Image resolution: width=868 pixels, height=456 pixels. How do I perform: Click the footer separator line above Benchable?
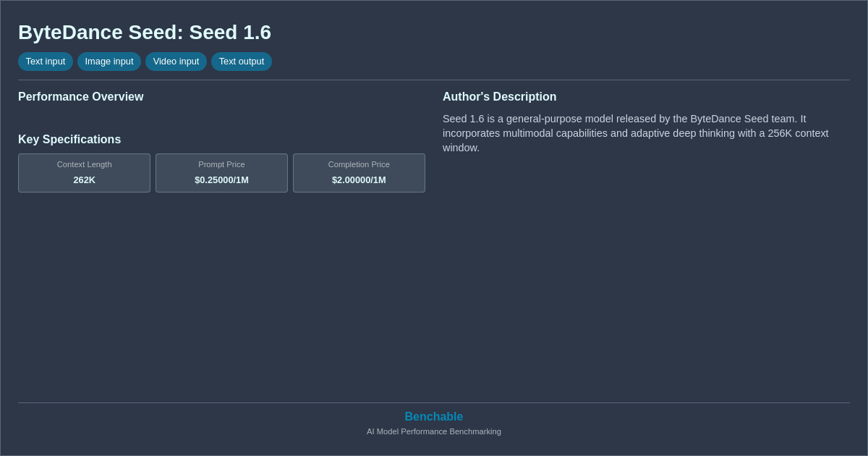(434, 400)
